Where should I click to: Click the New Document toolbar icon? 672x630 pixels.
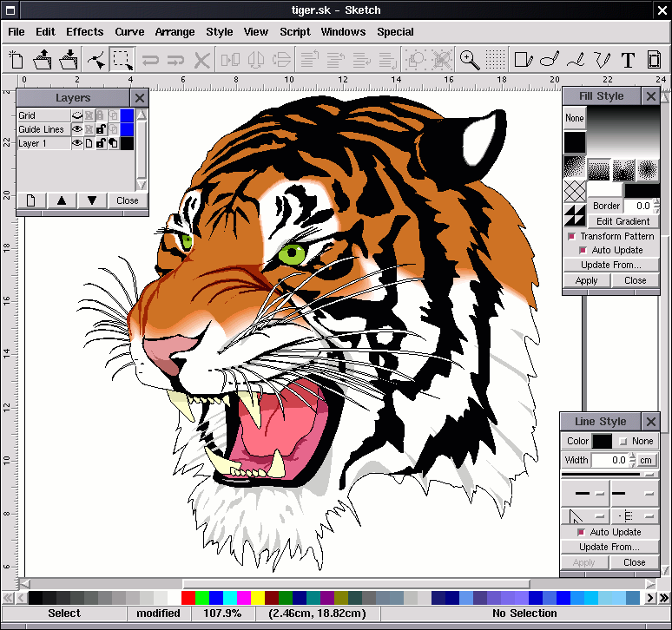pos(16,60)
